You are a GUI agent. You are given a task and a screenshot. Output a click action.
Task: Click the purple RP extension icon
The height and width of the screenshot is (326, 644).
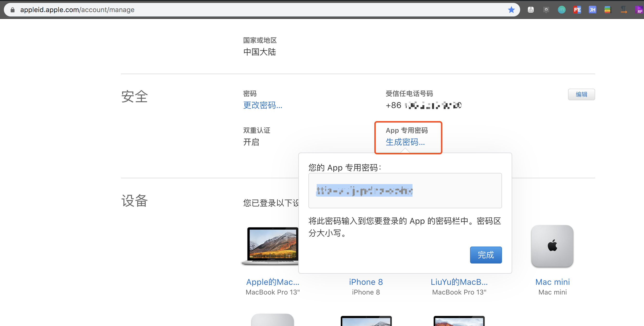[639, 10]
